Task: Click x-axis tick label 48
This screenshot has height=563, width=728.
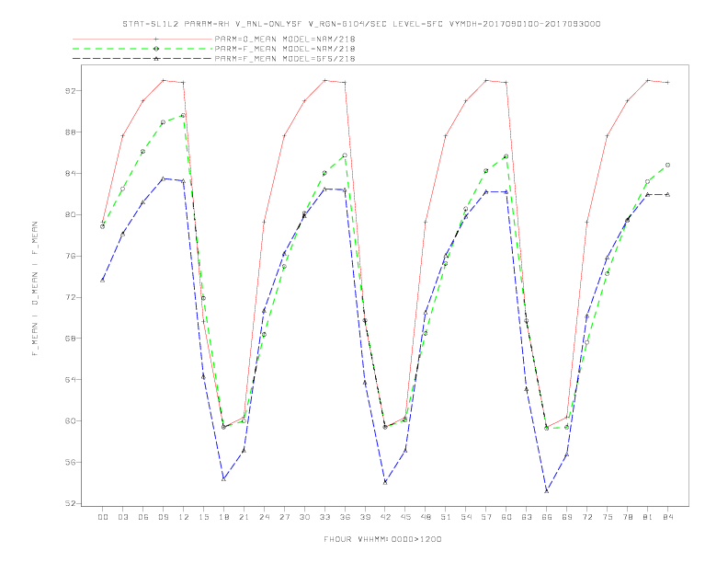Action: pyautogui.click(x=426, y=517)
